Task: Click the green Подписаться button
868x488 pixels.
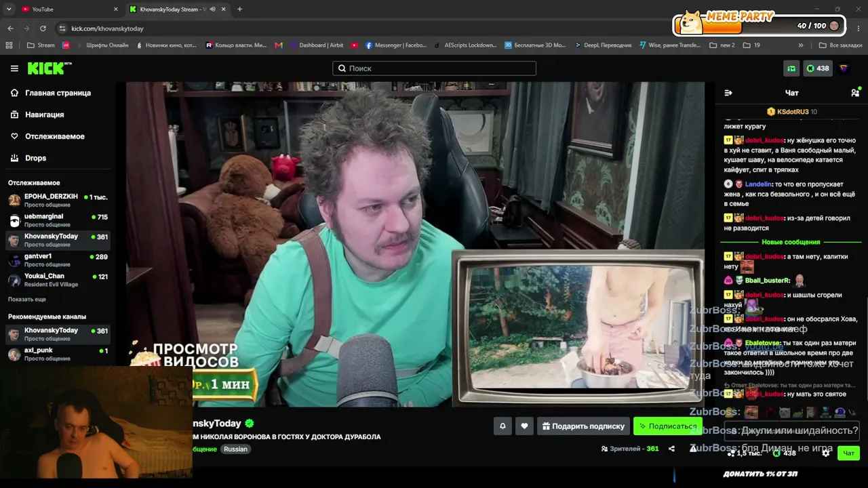Action: [x=668, y=426]
